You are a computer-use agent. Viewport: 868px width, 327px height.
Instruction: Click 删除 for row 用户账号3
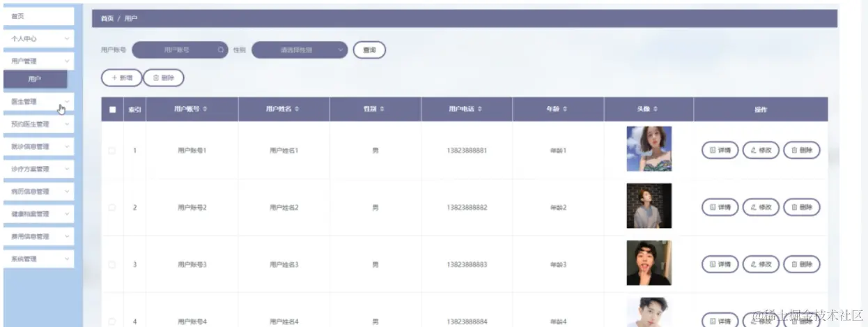pyautogui.click(x=802, y=264)
